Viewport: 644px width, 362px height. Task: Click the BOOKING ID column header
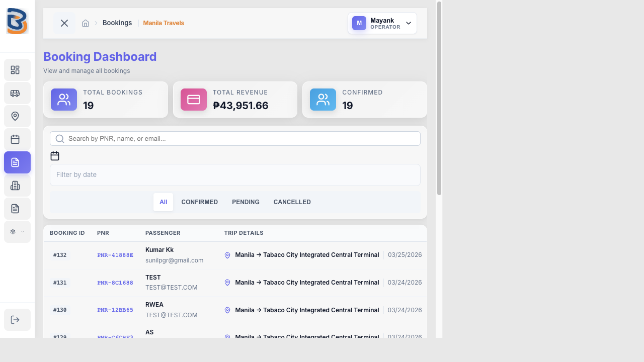coord(67,233)
